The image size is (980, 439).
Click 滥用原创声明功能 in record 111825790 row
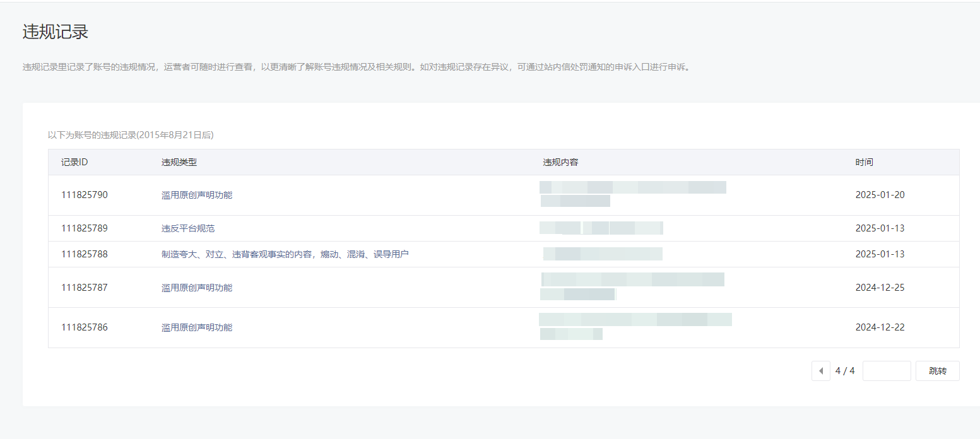point(197,195)
